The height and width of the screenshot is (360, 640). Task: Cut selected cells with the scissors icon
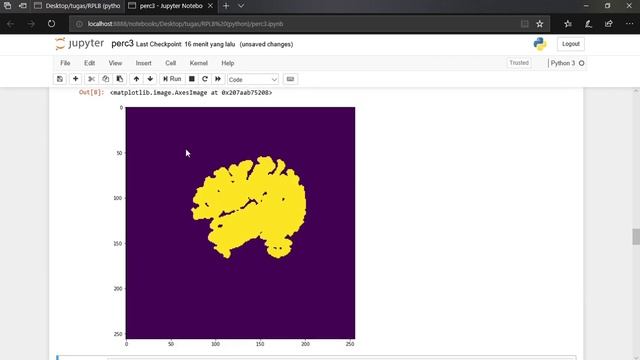[91, 79]
